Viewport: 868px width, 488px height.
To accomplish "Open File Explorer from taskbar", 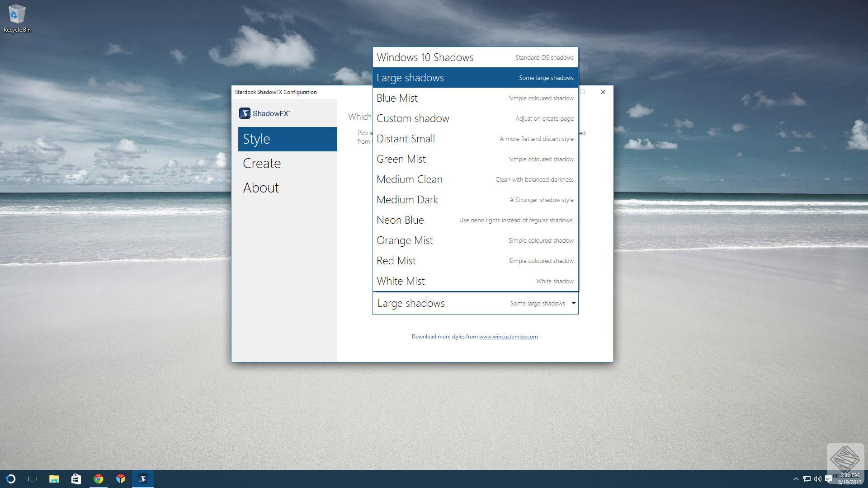I will [54, 479].
